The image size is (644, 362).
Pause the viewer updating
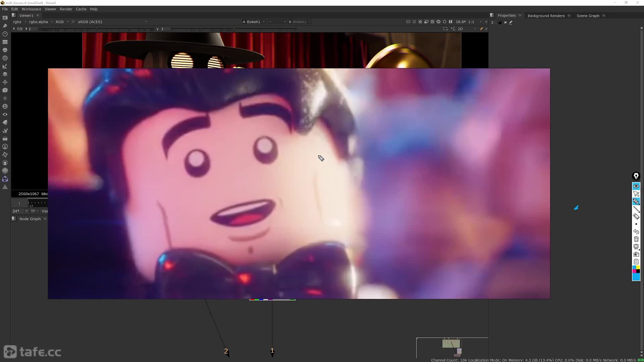click(450, 22)
